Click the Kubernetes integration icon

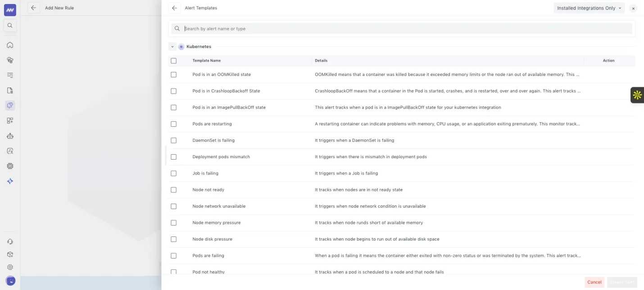coord(181,47)
